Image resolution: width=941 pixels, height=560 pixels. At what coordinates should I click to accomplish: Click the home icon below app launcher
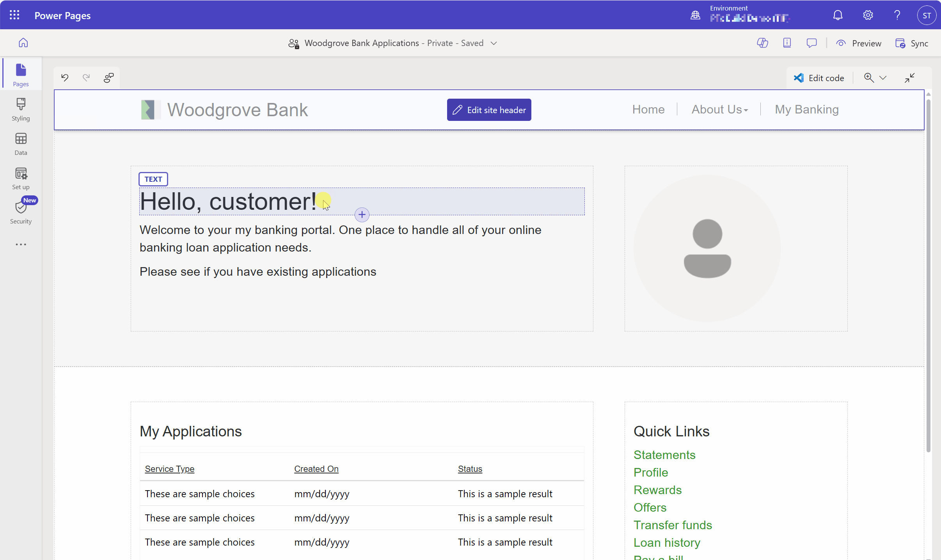tap(23, 43)
